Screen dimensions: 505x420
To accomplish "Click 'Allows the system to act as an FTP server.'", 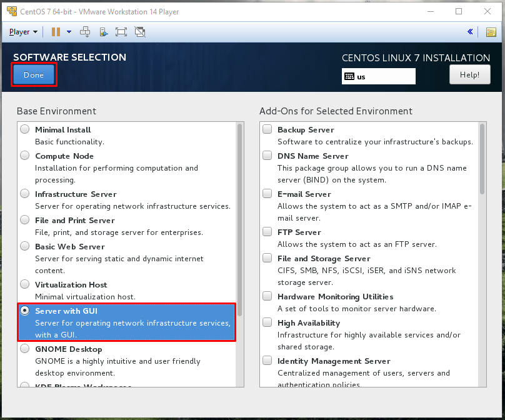I will (x=357, y=244).
